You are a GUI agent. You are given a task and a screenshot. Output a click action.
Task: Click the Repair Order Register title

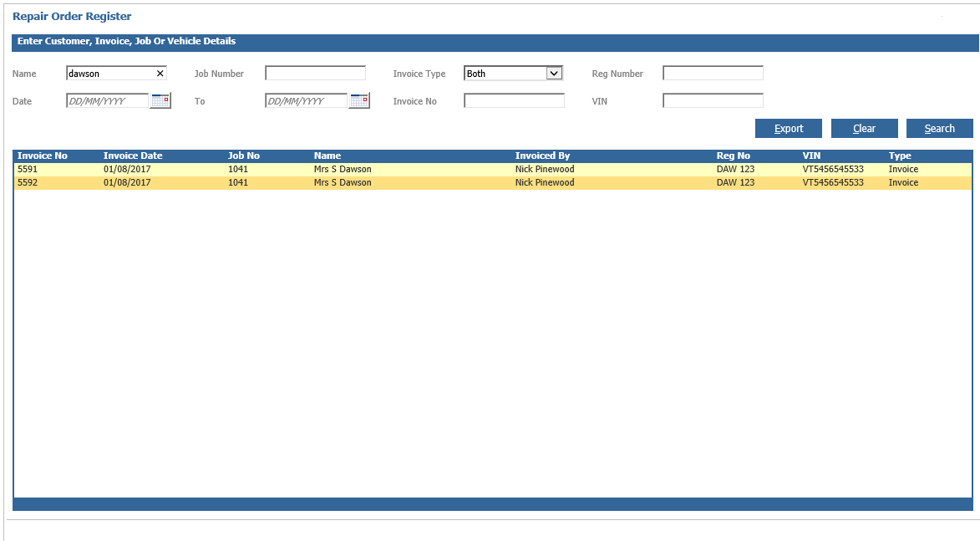72,16
